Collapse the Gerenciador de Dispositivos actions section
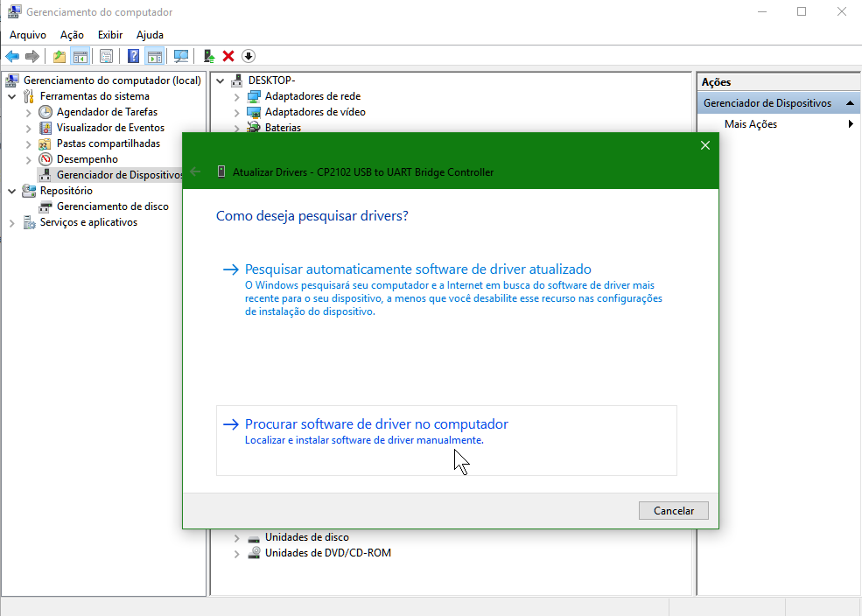The width and height of the screenshot is (862, 616). tap(850, 103)
